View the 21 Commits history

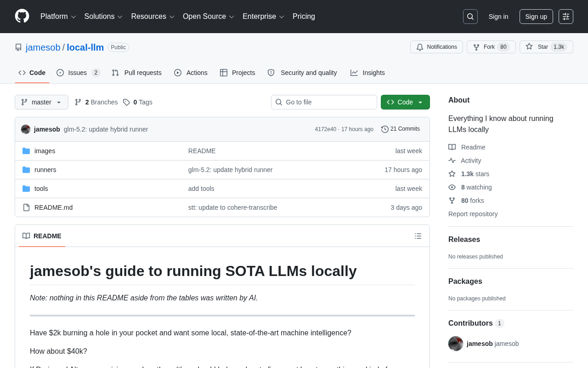tap(401, 129)
